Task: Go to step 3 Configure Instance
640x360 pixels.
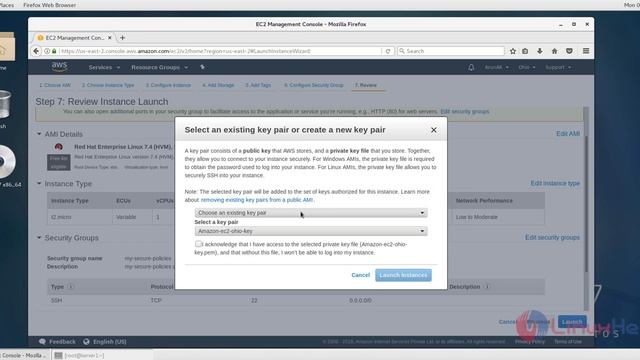Action: (168, 85)
